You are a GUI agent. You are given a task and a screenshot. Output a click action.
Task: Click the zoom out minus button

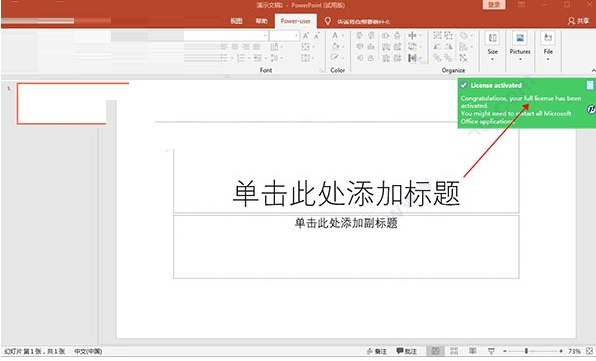point(505,352)
